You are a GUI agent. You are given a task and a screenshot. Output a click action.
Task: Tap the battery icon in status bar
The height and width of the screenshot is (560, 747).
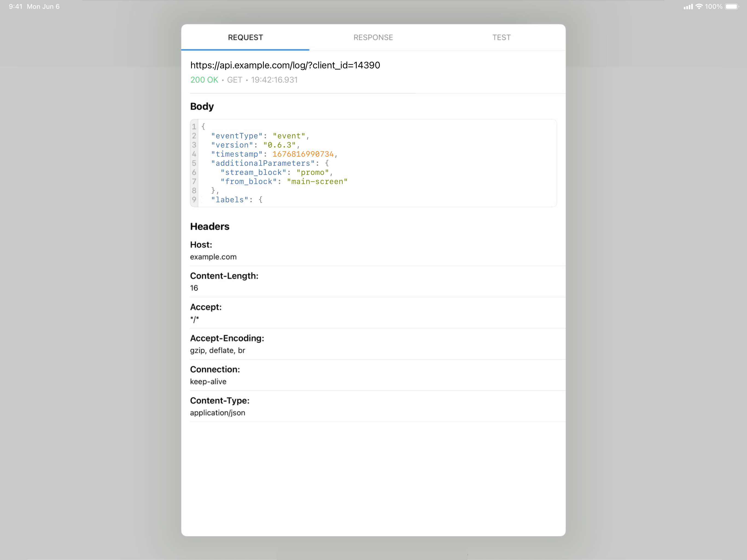[x=732, y=6]
